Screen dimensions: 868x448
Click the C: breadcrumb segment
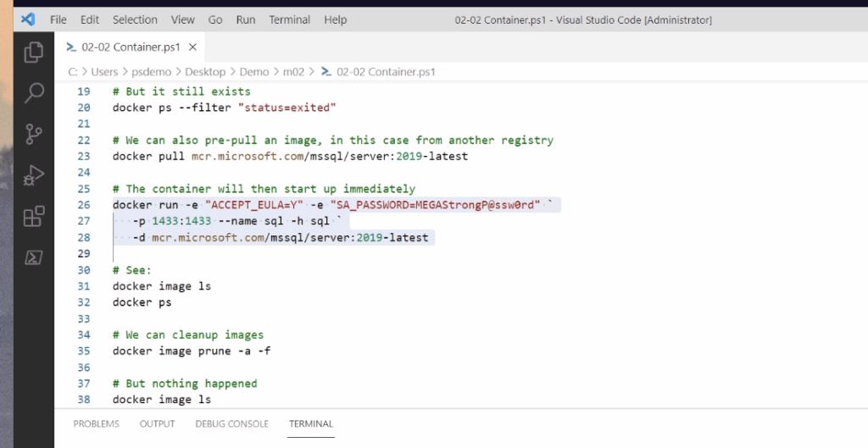coord(73,71)
